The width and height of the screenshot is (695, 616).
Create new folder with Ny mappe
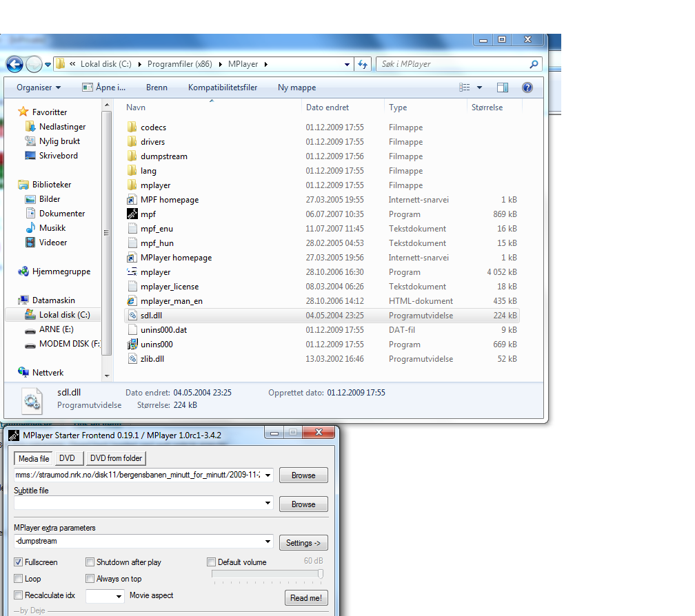pyautogui.click(x=297, y=88)
